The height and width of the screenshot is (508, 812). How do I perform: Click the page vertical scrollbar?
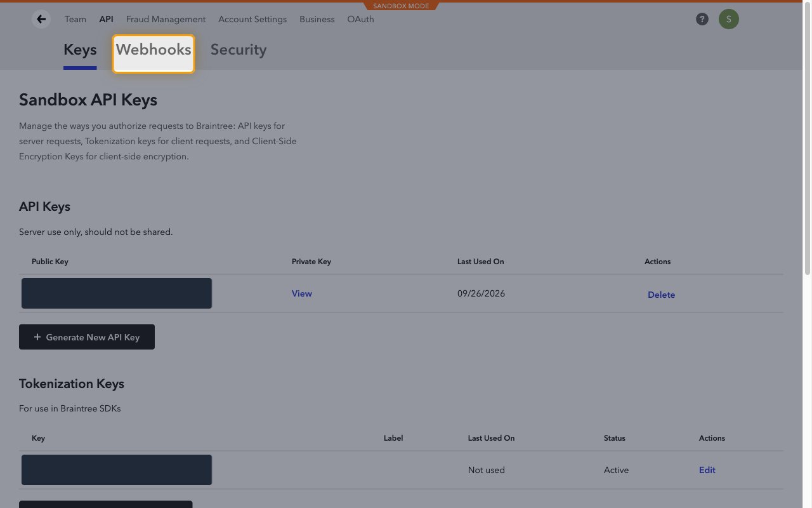point(808,140)
